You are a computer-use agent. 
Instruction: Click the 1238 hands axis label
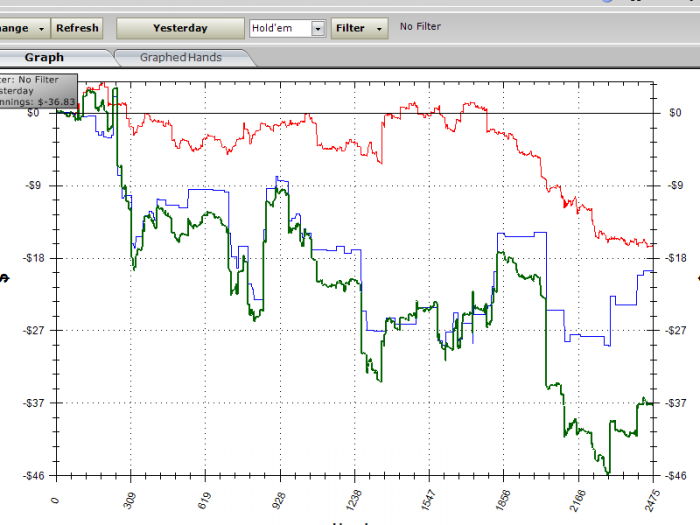tap(353, 500)
